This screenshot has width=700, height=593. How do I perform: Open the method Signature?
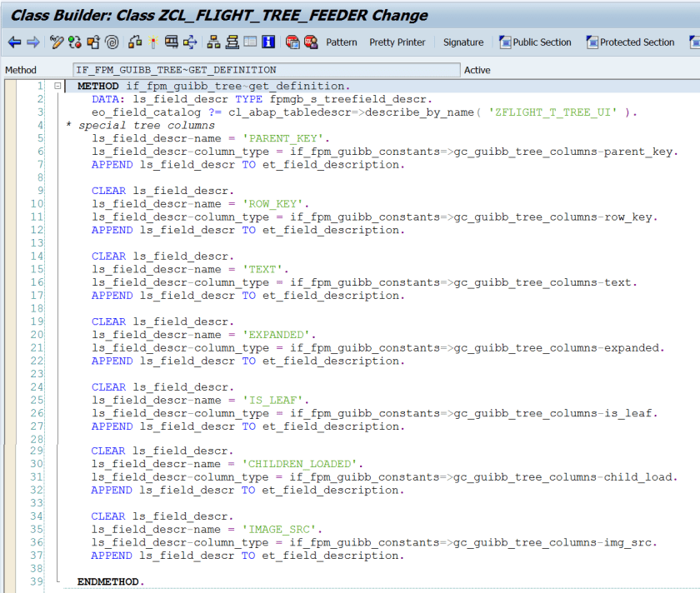(462, 42)
